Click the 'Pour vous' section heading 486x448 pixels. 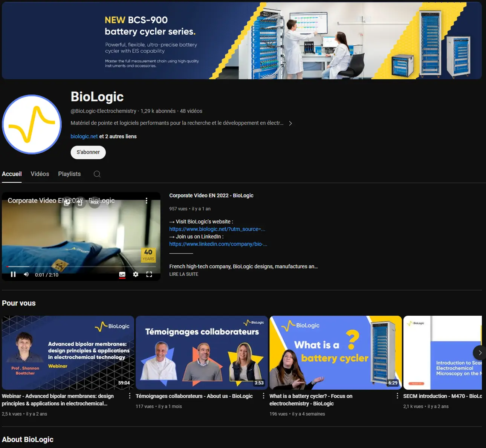tap(19, 303)
